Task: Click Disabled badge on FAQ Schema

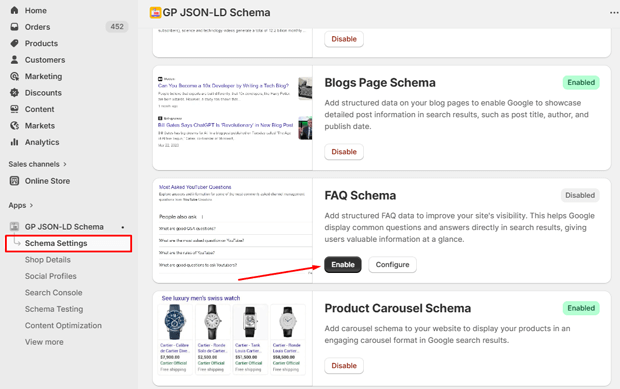Action: pyautogui.click(x=580, y=195)
